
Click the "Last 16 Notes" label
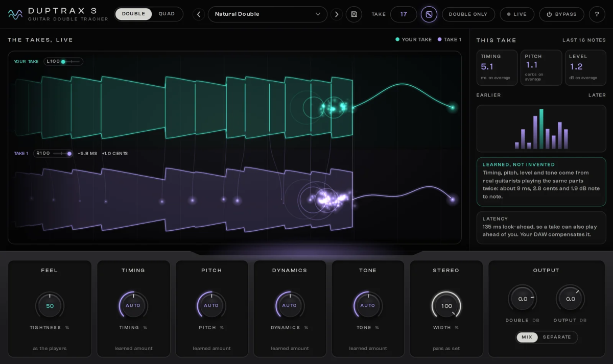[x=584, y=40]
